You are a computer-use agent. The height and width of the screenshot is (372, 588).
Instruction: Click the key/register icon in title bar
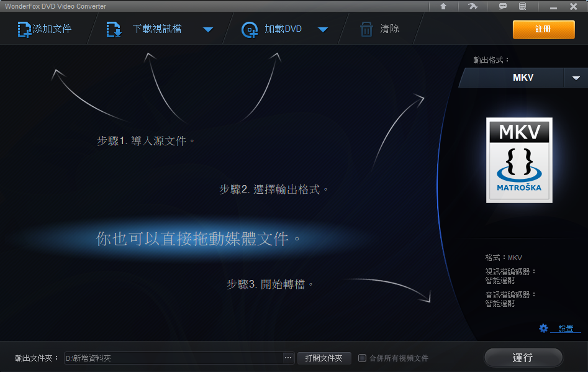[x=473, y=6]
